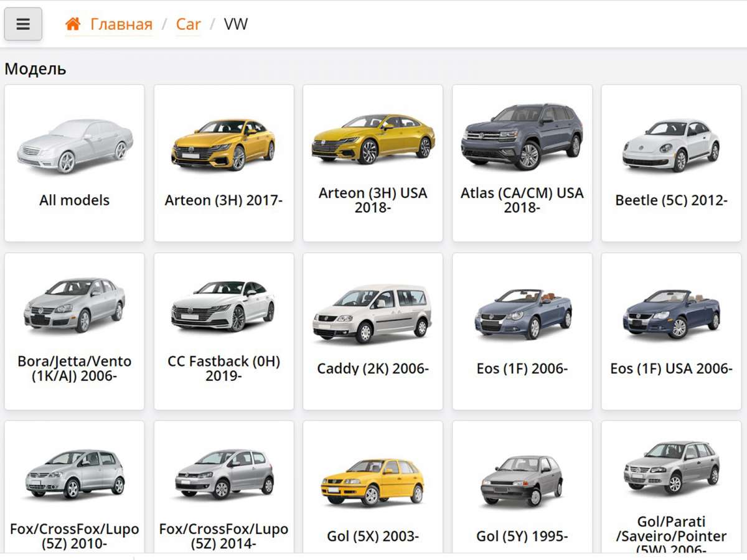747x560 pixels.
Task: Click the Arteon (3H) 2017- label
Action: [223, 200]
